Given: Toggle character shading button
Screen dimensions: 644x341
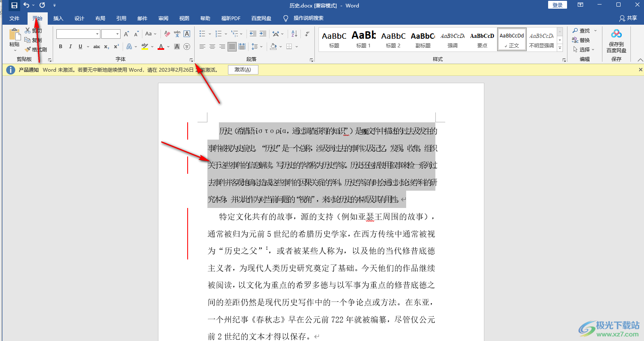Looking at the screenshot, I should [x=177, y=47].
